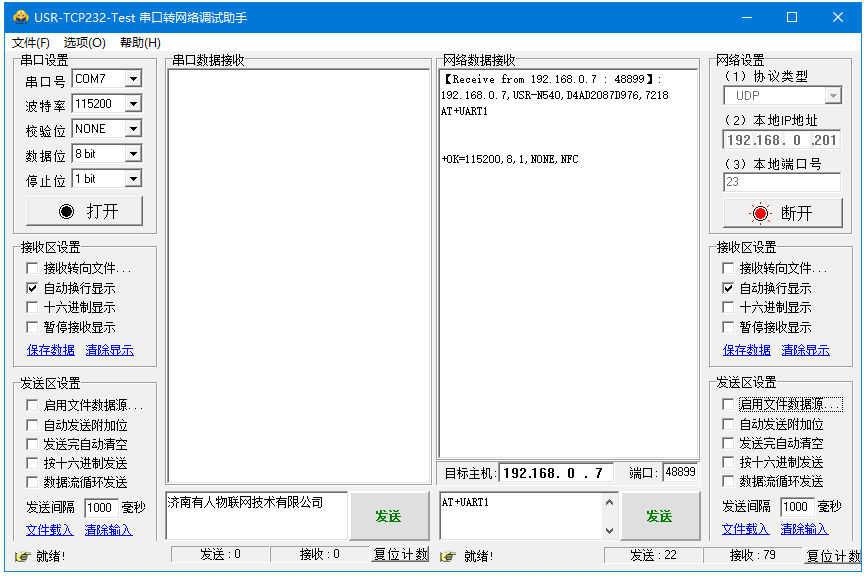Enable network 启用文件数据源 checkbox
Screen dimensions: 864x576
click(x=728, y=405)
